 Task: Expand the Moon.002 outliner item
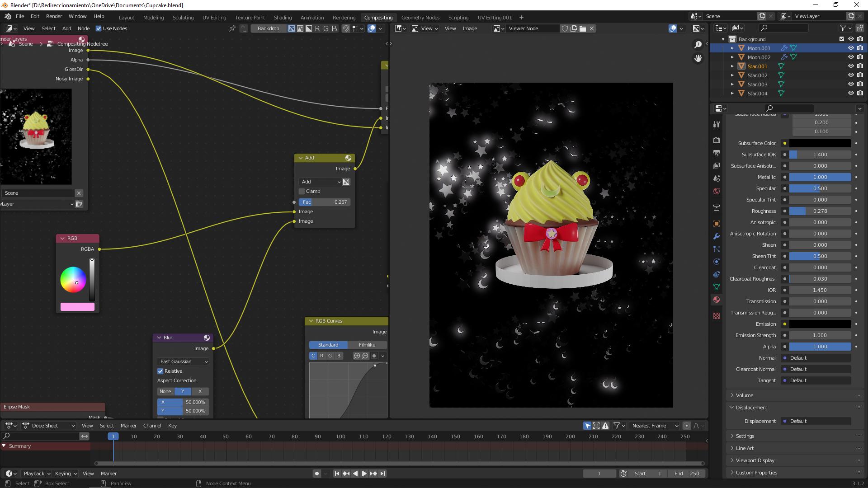(x=732, y=57)
